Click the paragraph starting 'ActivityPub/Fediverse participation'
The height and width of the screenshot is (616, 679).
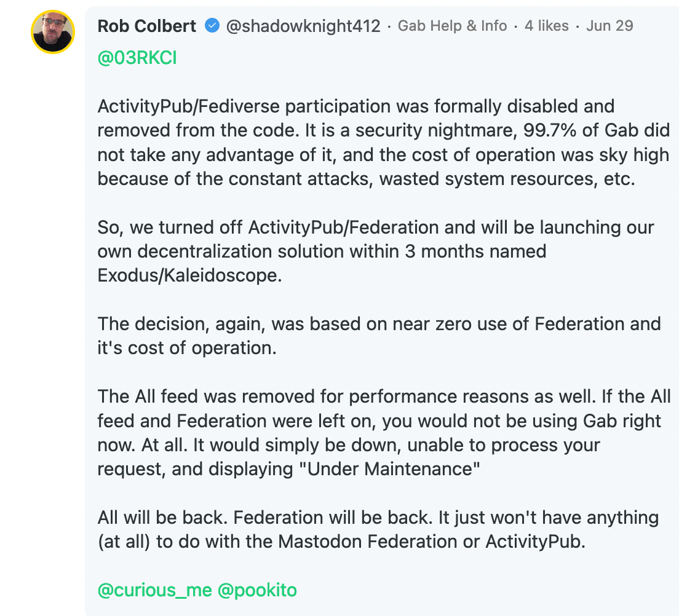(x=383, y=143)
